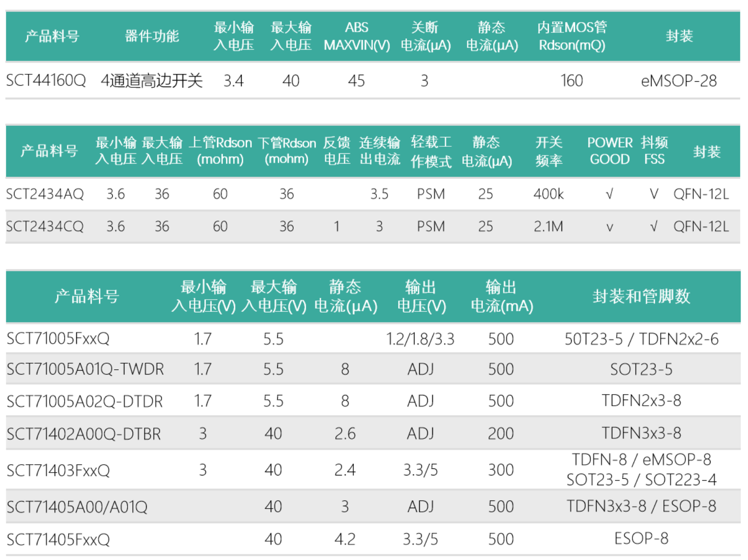The width and height of the screenshot is (748, 560).
Task: Select the 2.1M switching frequency cell
Action: (549, 226)
